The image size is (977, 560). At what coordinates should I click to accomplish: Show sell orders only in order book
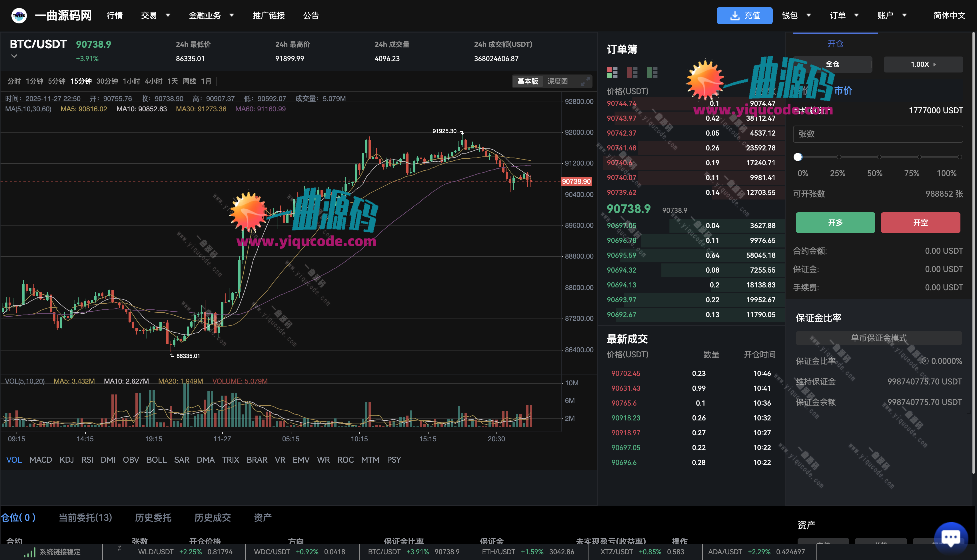tap(632, 72)
